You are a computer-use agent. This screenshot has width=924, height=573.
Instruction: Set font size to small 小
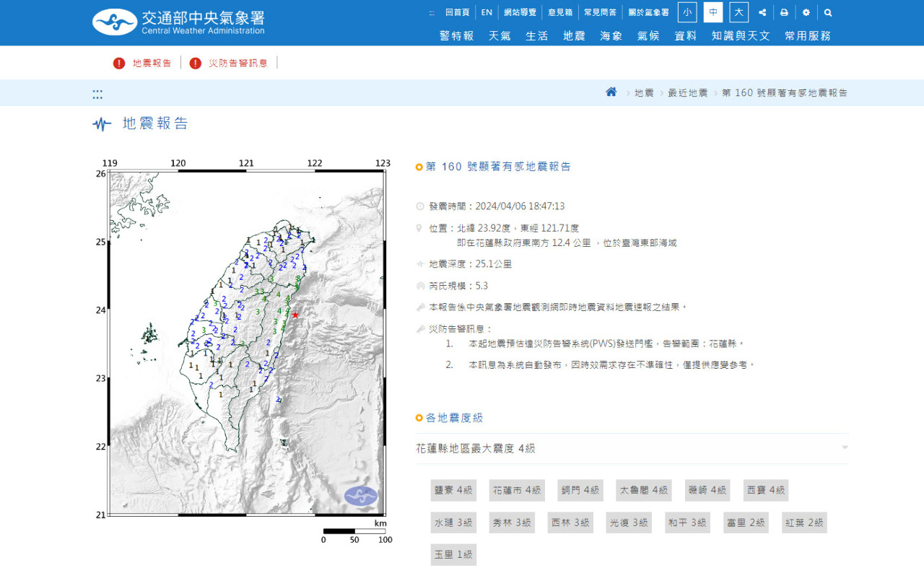click(687, 12)
